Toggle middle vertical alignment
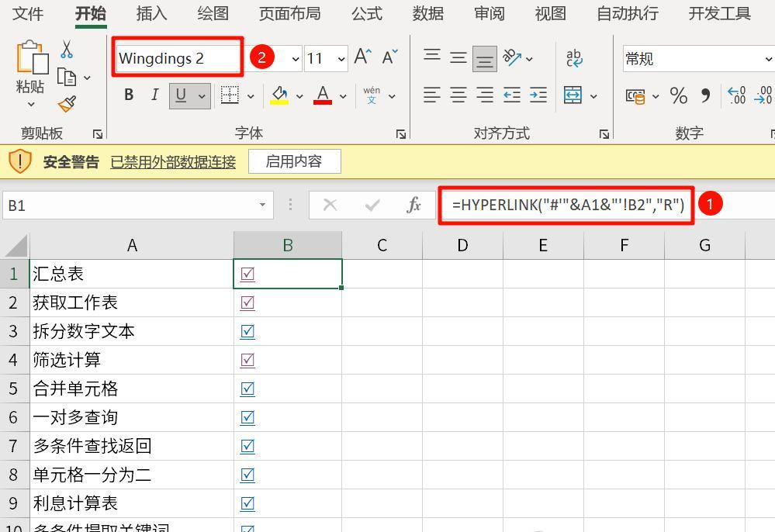775x532 pixels. (458, 58)
